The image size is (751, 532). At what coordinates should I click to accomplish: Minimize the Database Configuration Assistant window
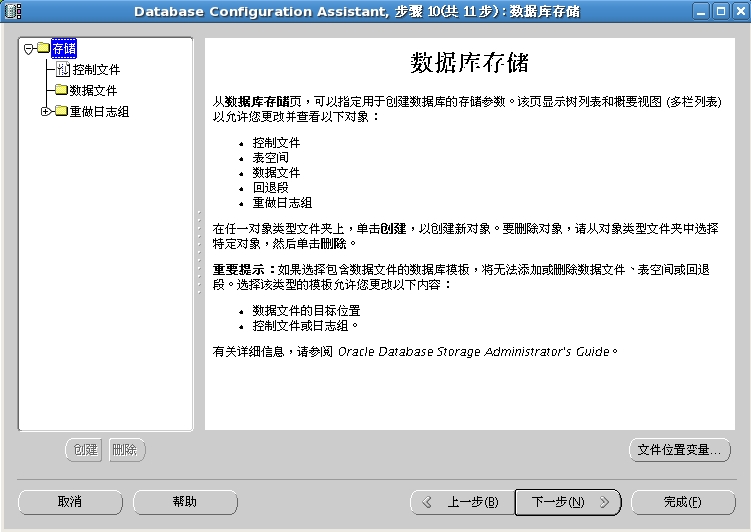pyautogui.click(x=701, y=11)
